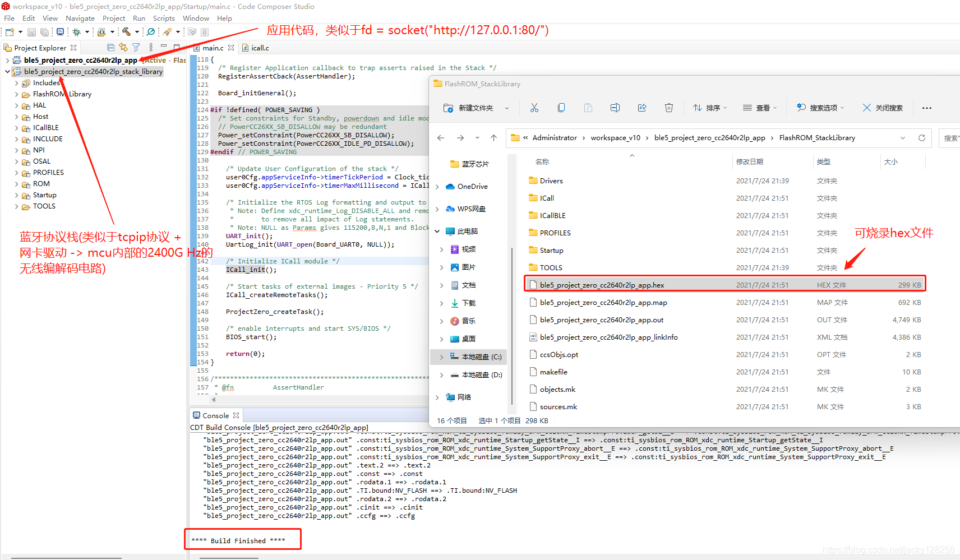Expand the PROFILES folder in Project Explorer

[16, 173]
